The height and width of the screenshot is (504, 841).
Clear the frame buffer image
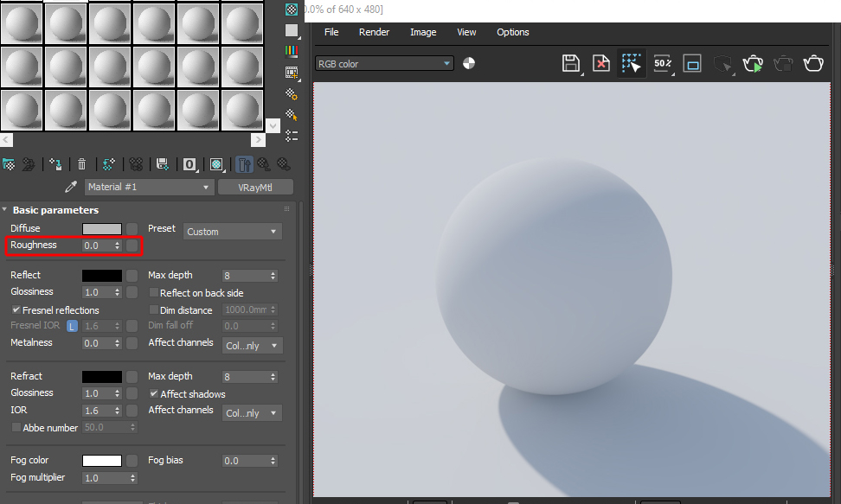point(600,63)
